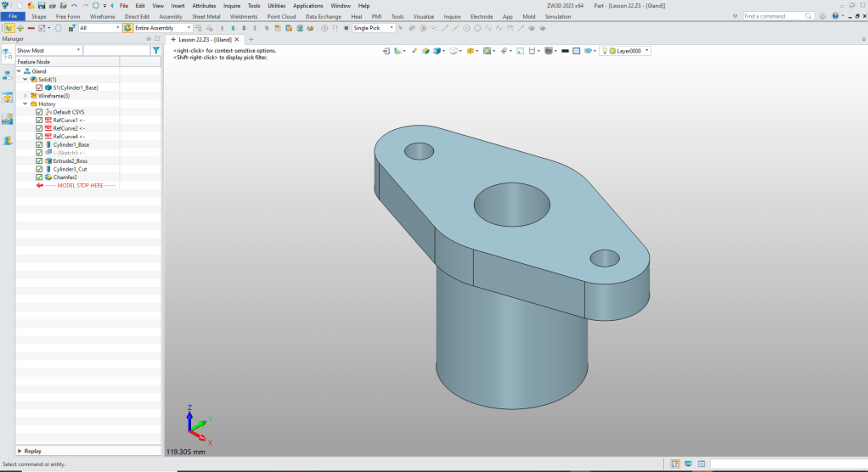Click the blue File button

tap(13, 16)
